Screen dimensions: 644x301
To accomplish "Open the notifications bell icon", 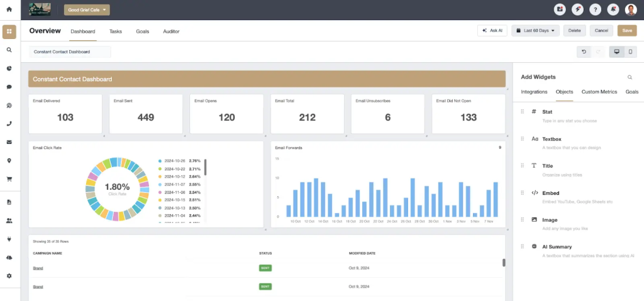I will [x=613, y=9].
